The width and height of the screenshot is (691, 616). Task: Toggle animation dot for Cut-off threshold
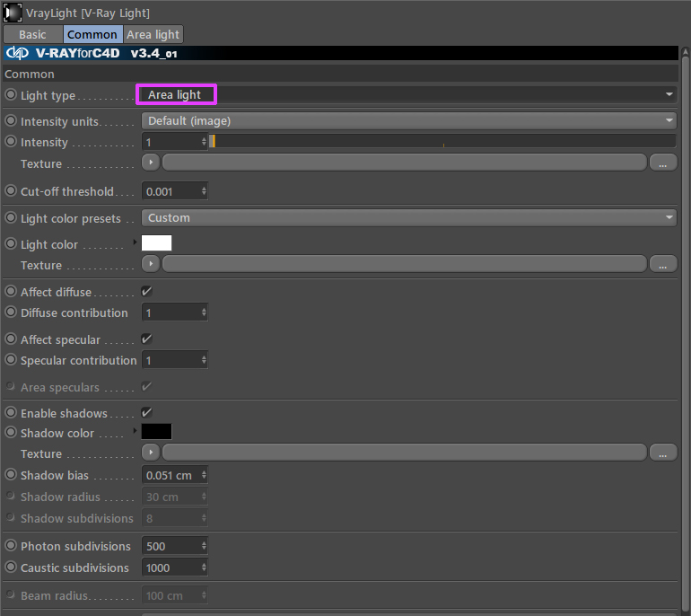(x=11, y=190)
